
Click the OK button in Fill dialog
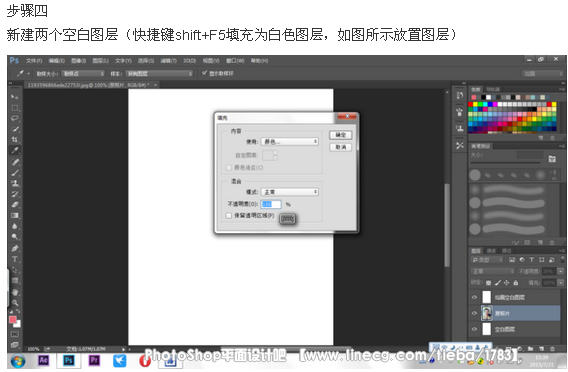click(x=341, y=135)
